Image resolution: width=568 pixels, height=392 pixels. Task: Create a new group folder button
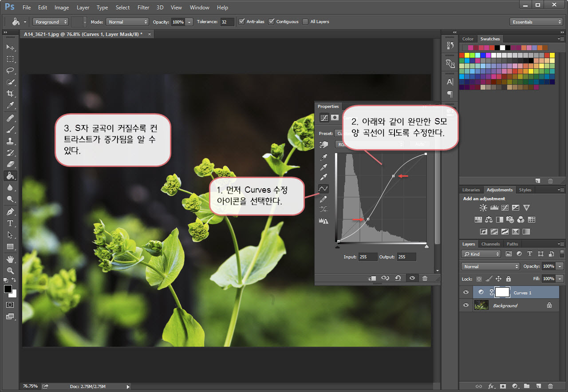coord(526,386)
